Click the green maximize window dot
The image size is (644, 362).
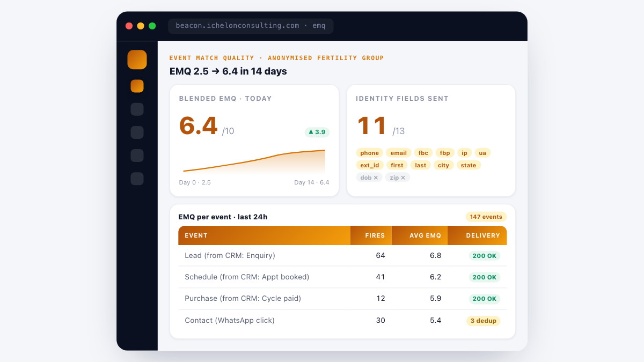coord(152,26)
